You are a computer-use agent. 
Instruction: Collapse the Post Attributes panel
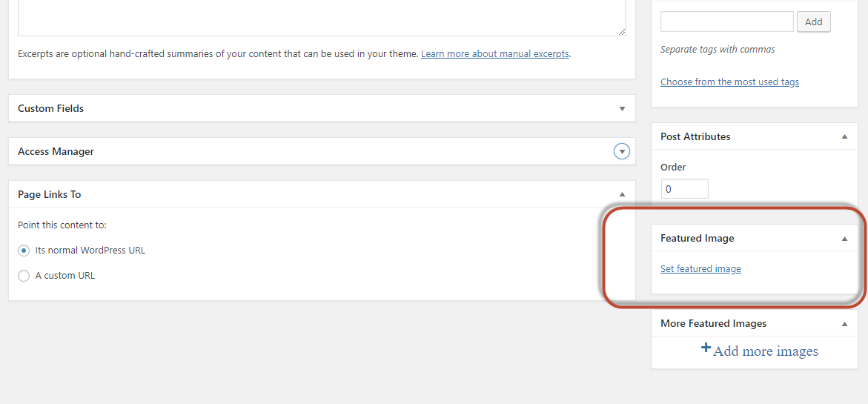[x=844, y=137]
